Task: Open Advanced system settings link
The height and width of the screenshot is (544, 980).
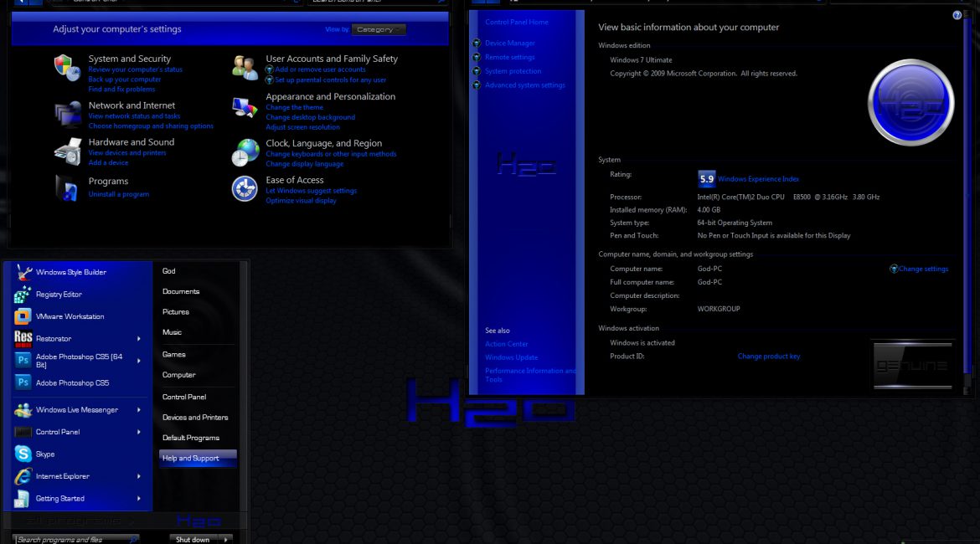Action: pos(525,85)
